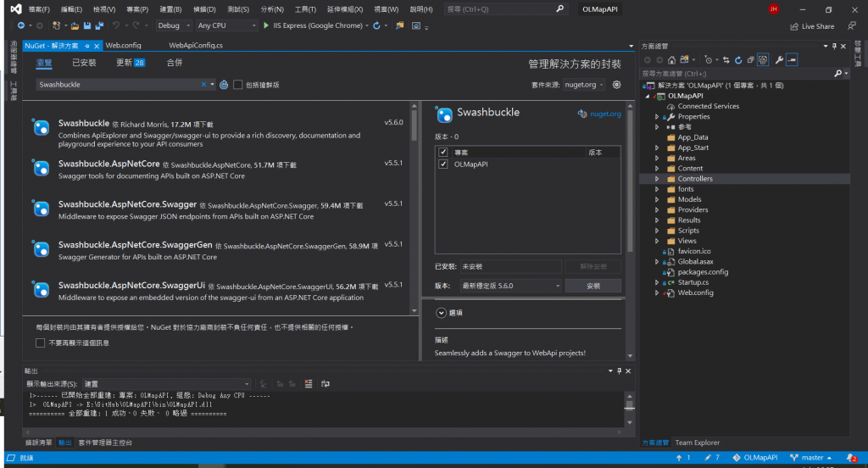Image resolution: width=868 pixels, height=468 pixels.
Task: Switch to the Web.config tab
Action: tap(124, 46)
